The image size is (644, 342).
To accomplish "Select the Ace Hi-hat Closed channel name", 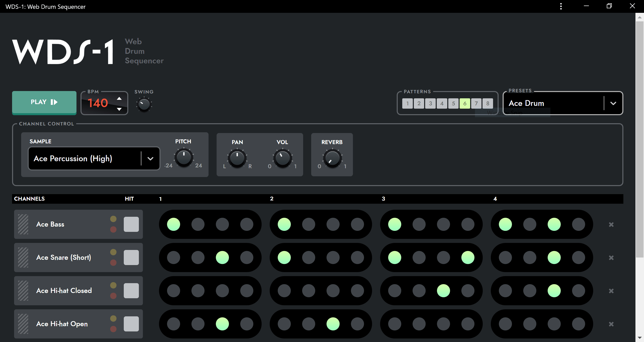I will point(64,291).
